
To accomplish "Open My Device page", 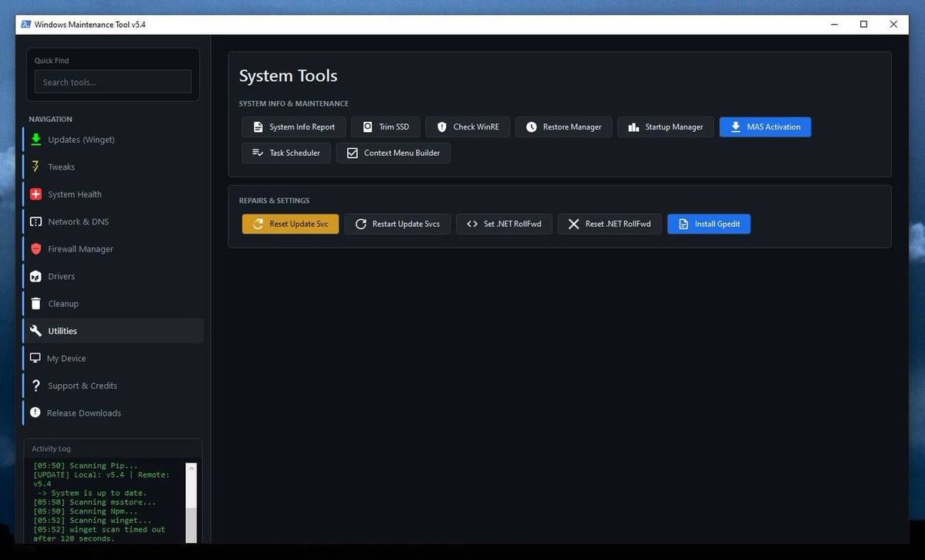I will click(x=113, y=358).
